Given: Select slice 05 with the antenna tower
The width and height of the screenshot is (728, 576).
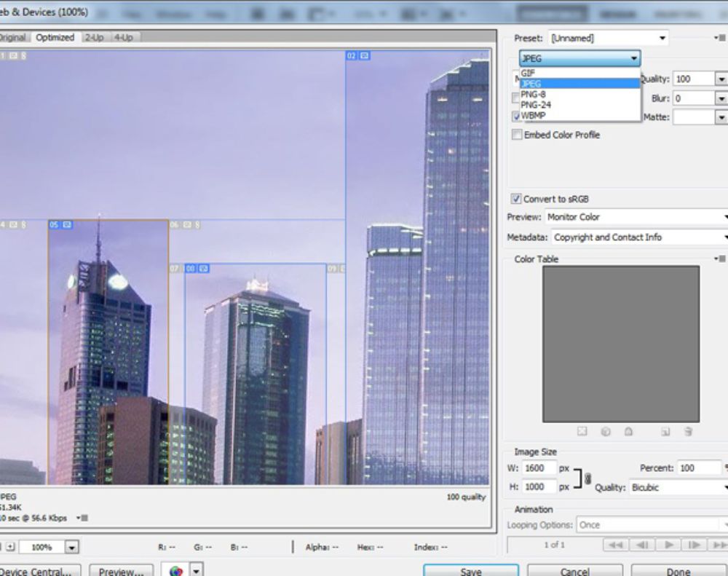Looking at the screenshot, I should click(108, 352).
